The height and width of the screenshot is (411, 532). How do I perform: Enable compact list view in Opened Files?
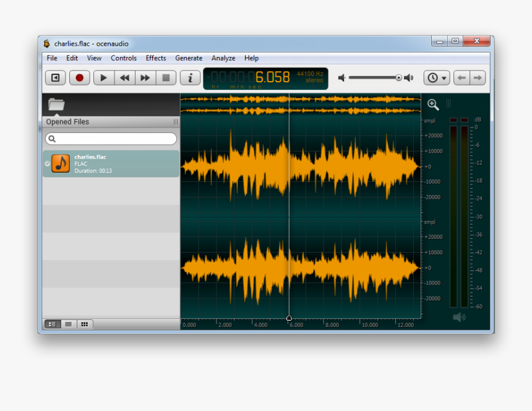coord(68,324)
